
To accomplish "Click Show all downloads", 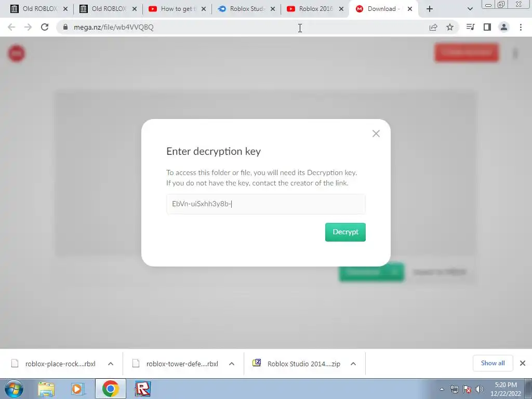I will pos(493,363).
